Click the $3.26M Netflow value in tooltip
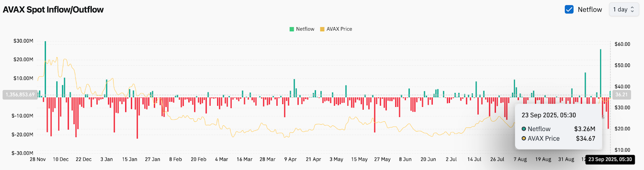 584,129
